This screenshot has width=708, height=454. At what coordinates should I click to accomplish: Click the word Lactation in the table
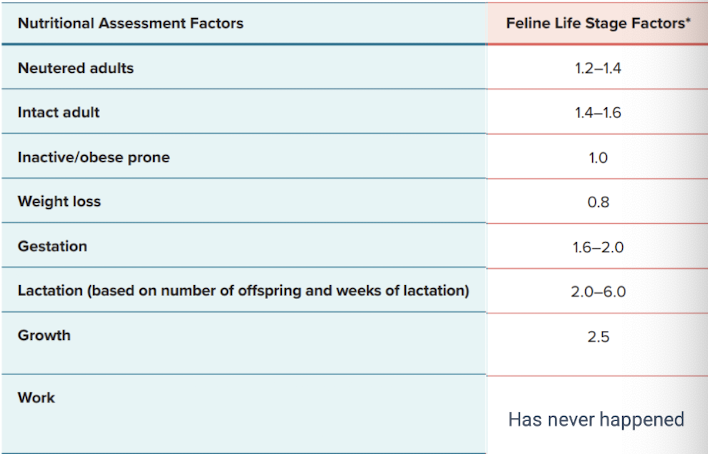(50, 291)
